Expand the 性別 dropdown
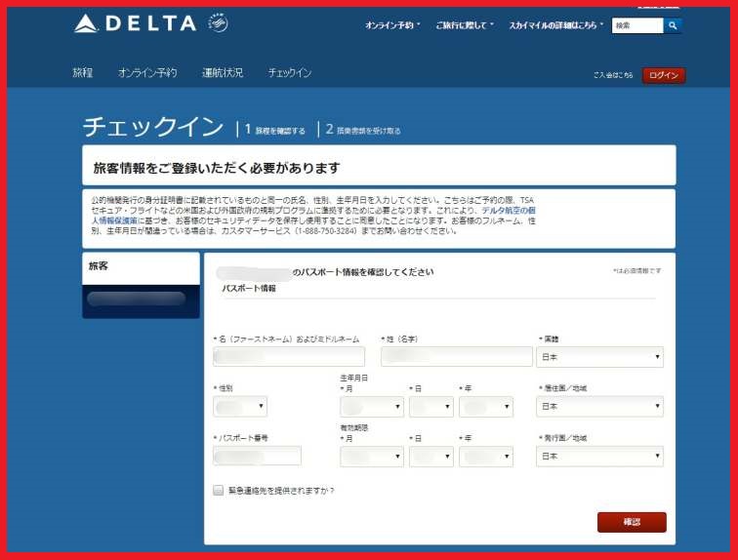 [x=239, y=407]
